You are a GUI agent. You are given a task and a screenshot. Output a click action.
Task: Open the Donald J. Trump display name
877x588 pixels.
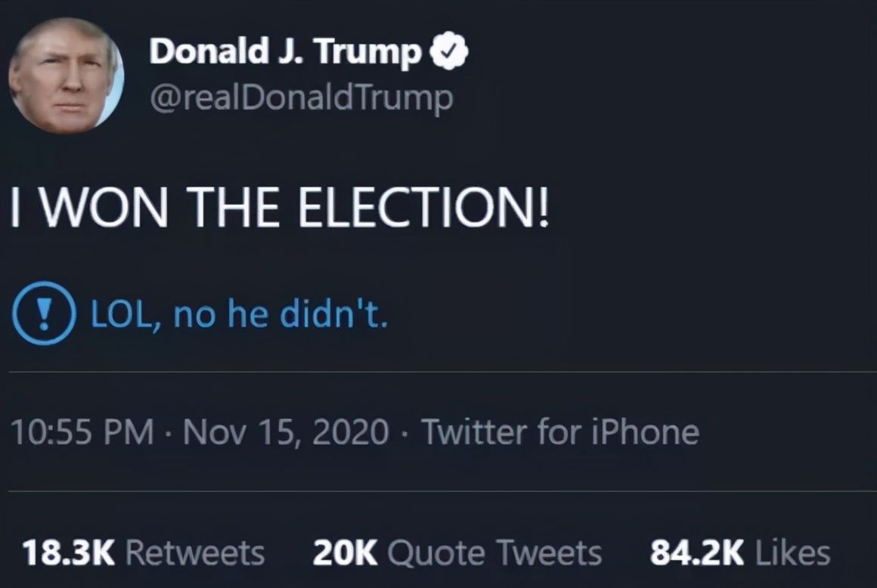[x=285, y=52]
